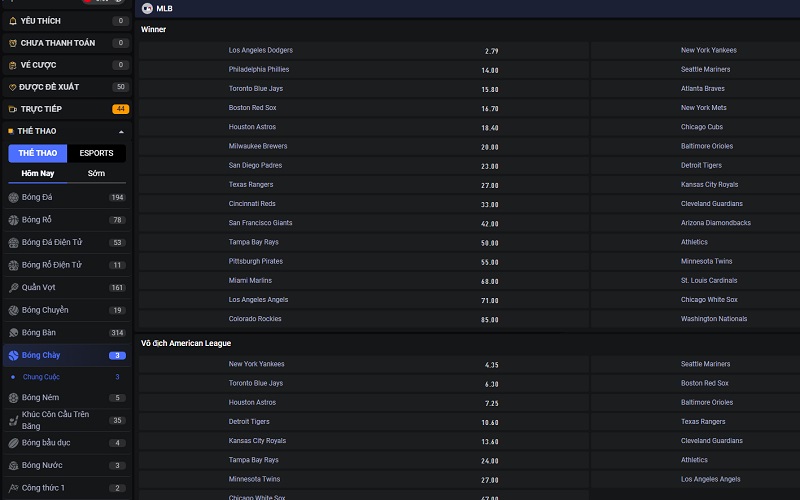Open the Được Đề Xuất recommended list
800x500 pixels.
pos(66,87)
